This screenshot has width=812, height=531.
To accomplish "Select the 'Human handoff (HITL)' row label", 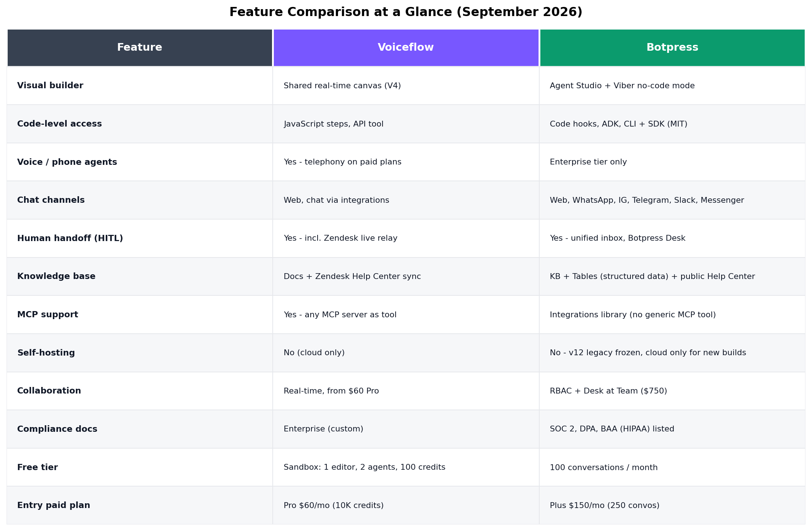I will [70, 239].
